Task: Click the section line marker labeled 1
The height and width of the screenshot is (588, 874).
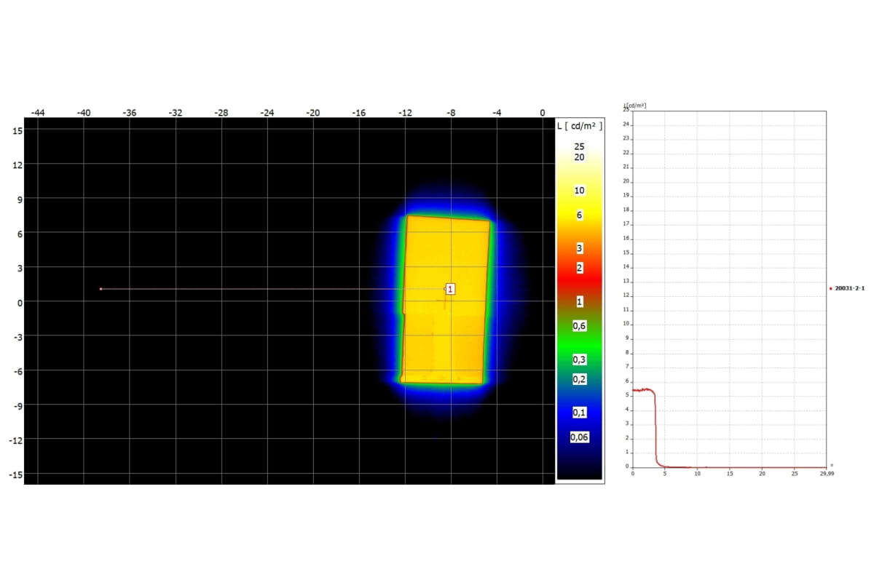Action: tap(450, 289)
